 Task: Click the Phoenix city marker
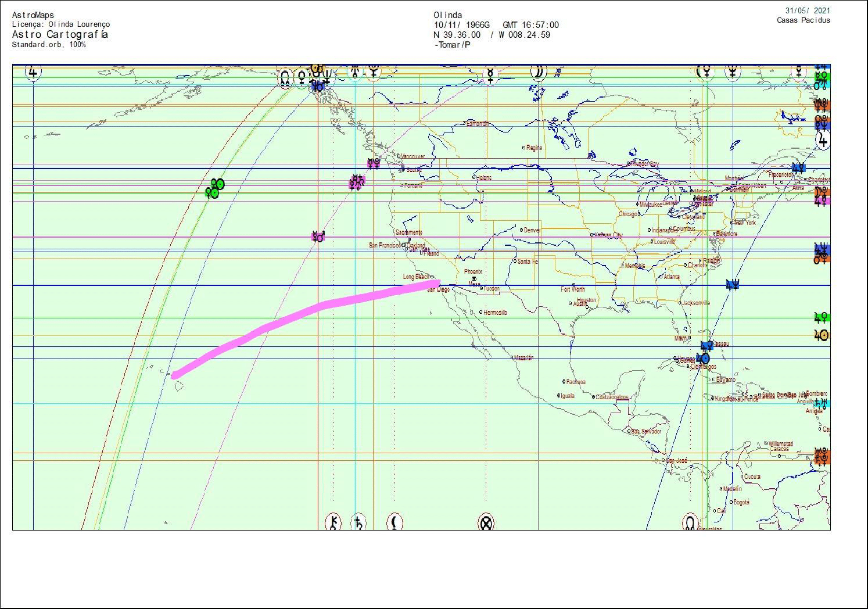[474, 279]
